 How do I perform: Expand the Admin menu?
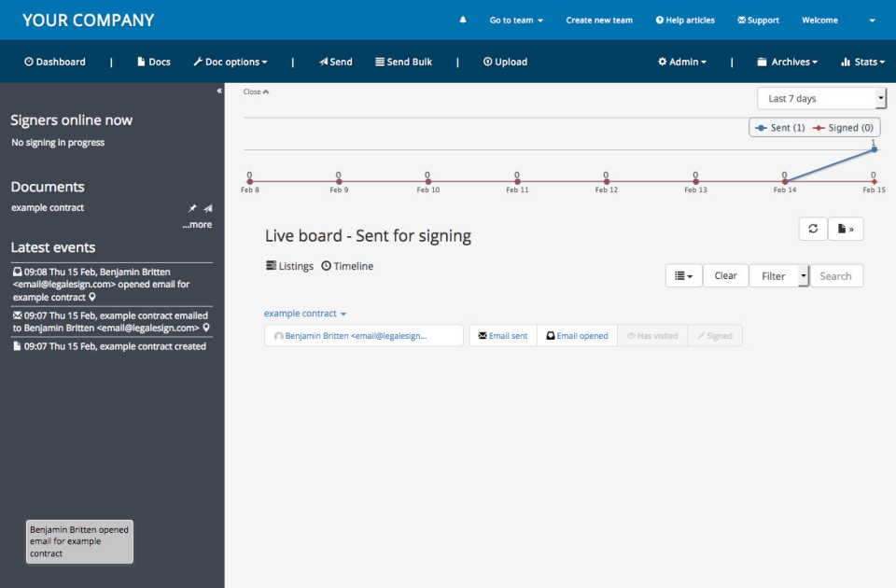(x=682, y=62)
